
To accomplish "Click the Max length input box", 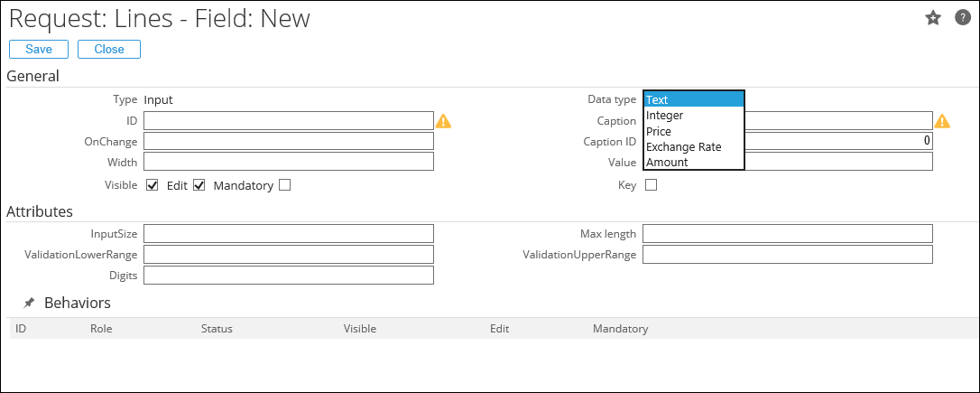I will (787, 234).
